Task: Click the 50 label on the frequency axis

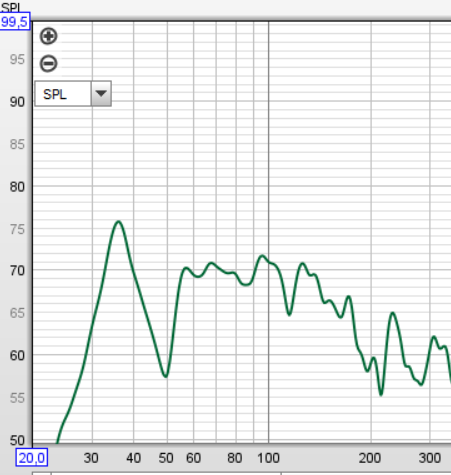Action: pos(166,458)
